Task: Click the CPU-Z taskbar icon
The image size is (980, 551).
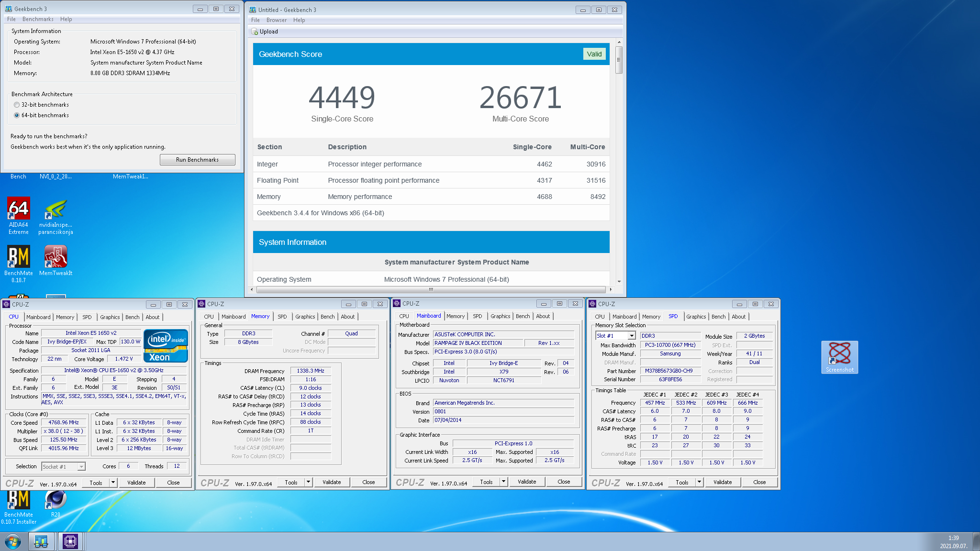Action: (70, 541)
